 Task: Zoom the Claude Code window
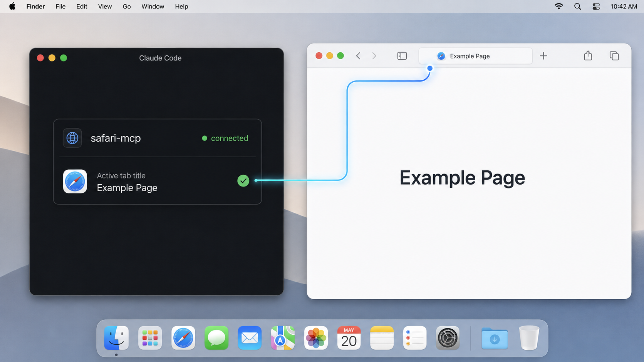point(64,58)
